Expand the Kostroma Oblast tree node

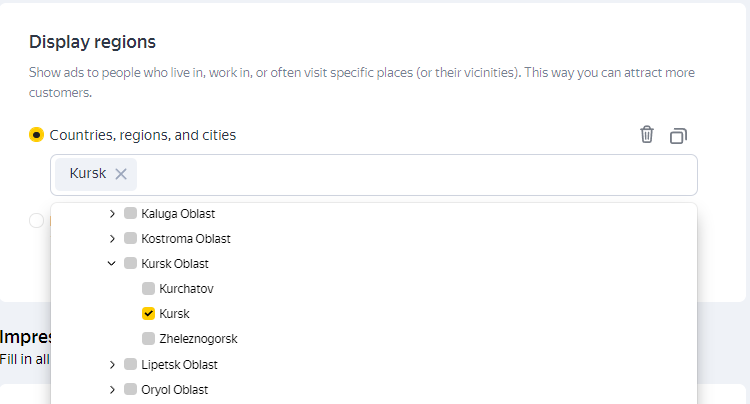pyautogui.click(x=112, y=238)
